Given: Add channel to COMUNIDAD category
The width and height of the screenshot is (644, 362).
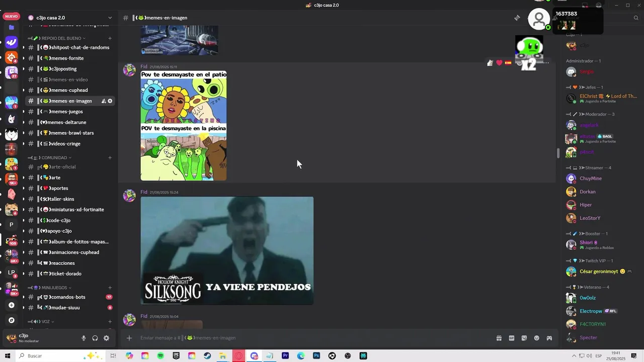Looking at the screenshot, I should 110,158.
